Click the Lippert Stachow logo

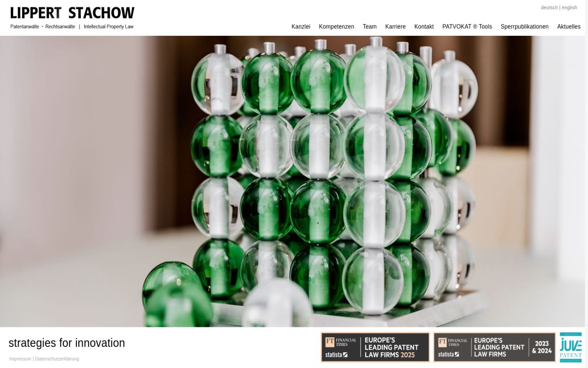coord(72,18)
